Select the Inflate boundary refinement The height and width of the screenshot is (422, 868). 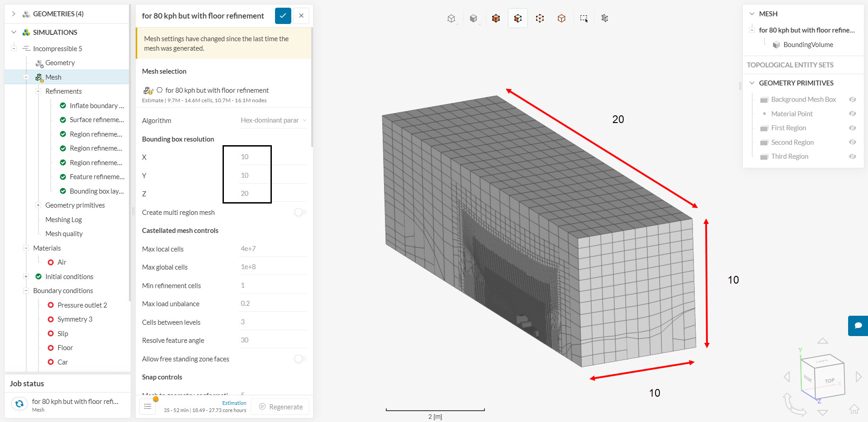pos(97,106)
